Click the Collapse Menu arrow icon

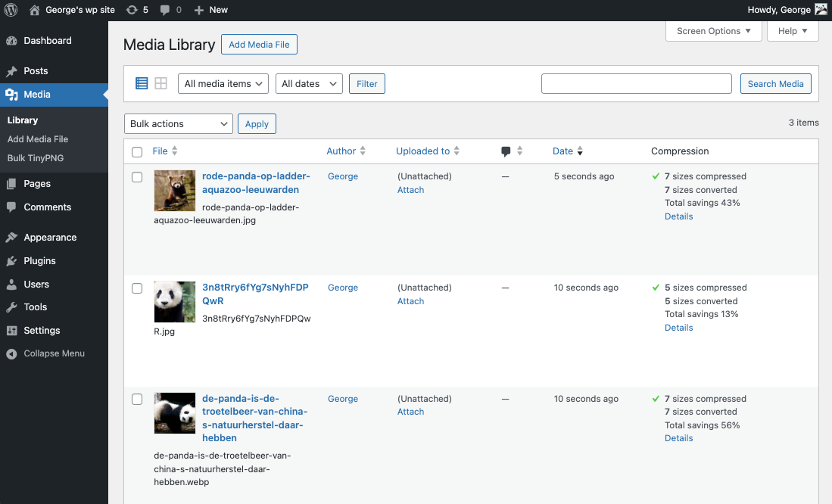11,354
